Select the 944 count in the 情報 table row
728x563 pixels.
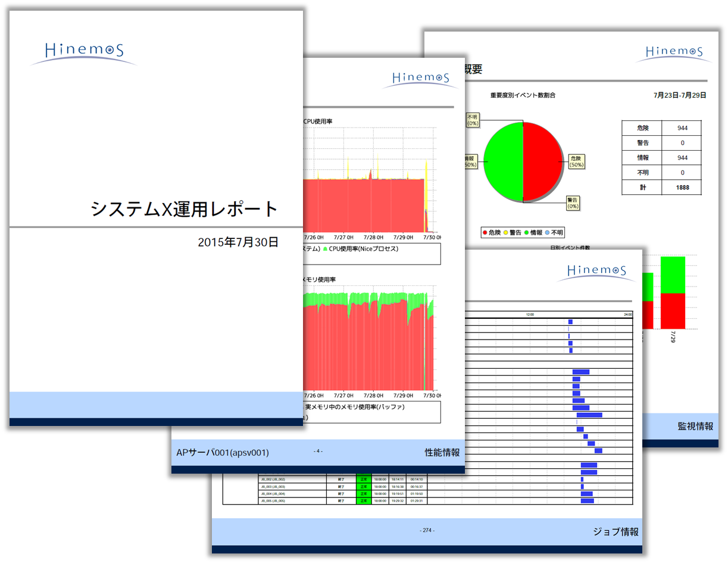click(682, 158)
